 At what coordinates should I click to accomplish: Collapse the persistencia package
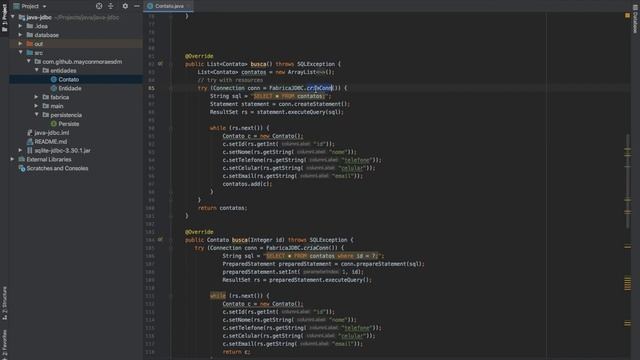click(x=37, y=115)
